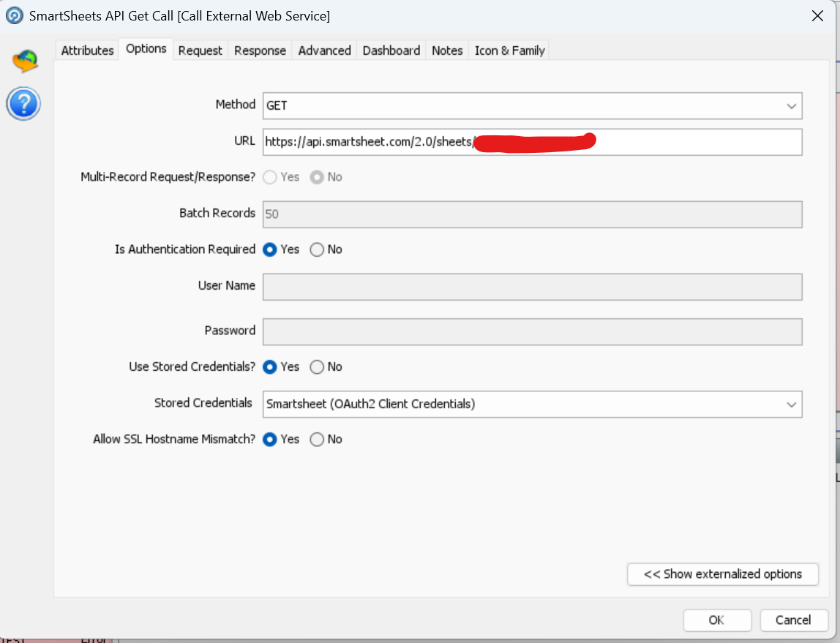
Task: Confirm the dialog with OK
Action: 717,620
